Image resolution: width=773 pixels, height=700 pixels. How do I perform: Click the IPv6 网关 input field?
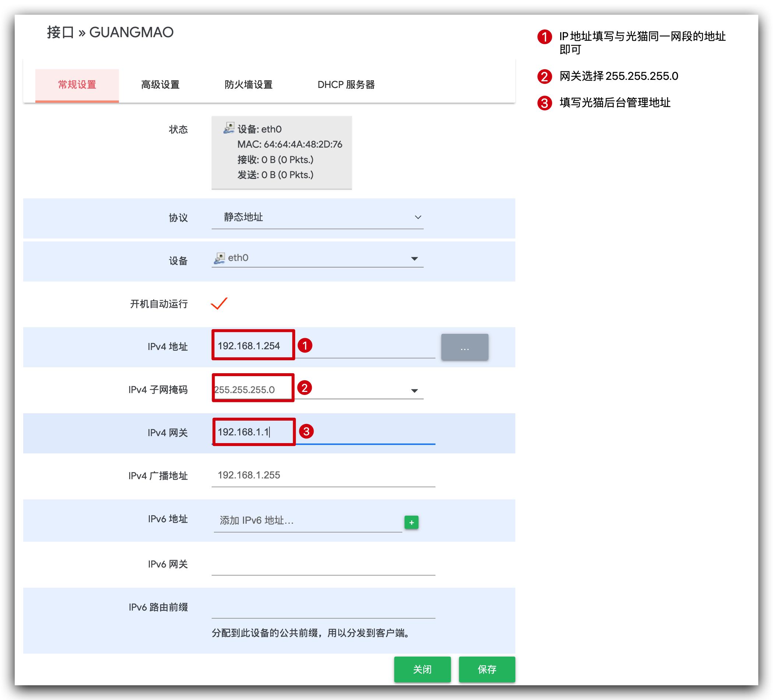(323, 564)
